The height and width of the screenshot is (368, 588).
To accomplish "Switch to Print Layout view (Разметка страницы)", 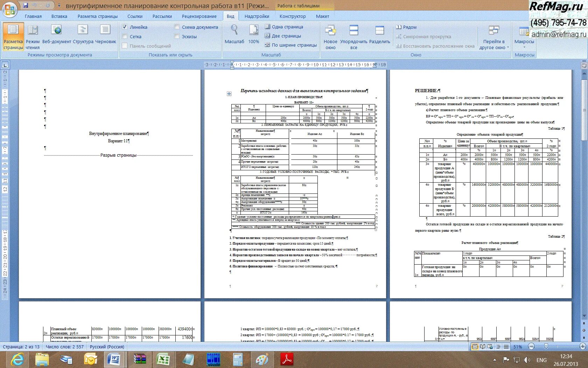I will [13, 37].
